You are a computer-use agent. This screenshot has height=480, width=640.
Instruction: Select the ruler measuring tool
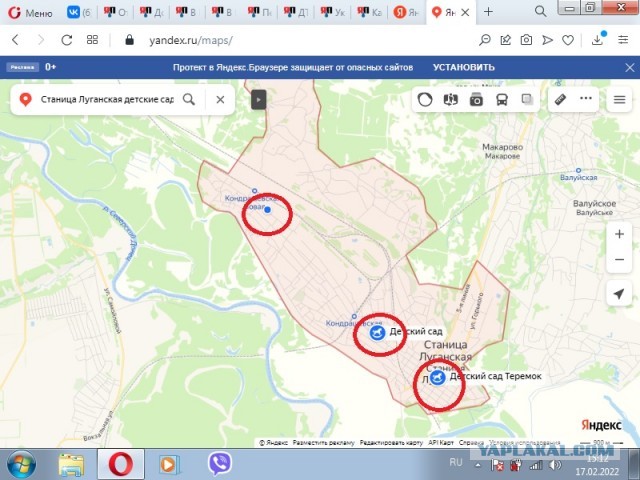pos(560,99)
